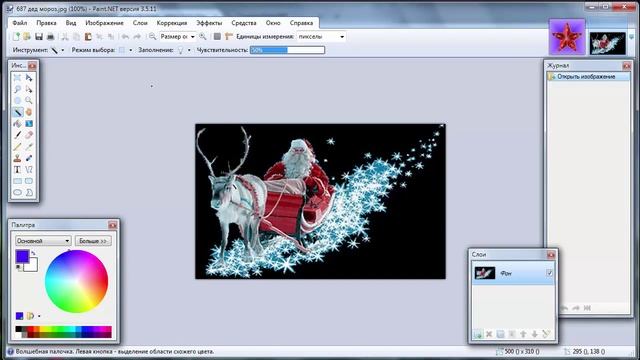Open the Основной color selector dropdown
This screenshot has width=640, height=360.
43,241
